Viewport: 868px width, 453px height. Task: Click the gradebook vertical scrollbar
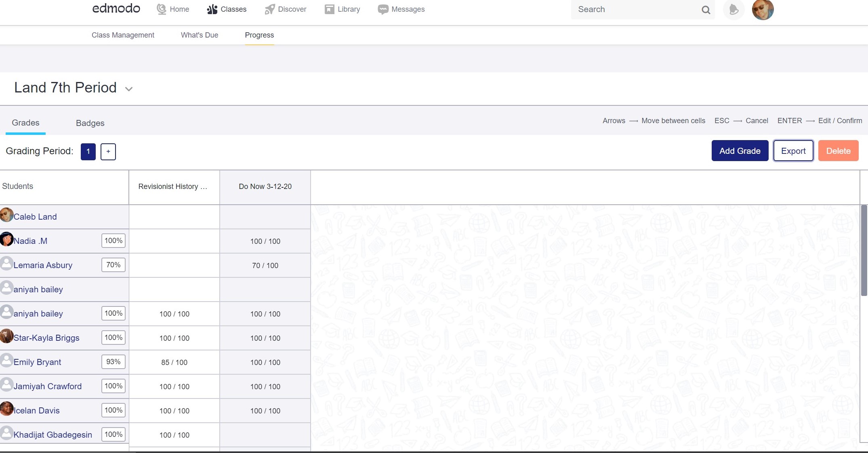tap(864, 250)
